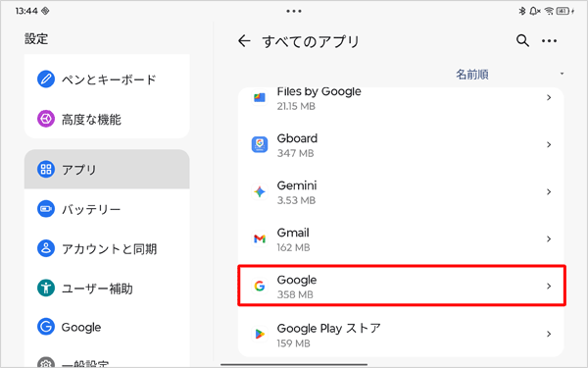Click the pen icon for ペンとキーボード
The width and height of the screenshot is (588, 368).
tap(46, 79)
